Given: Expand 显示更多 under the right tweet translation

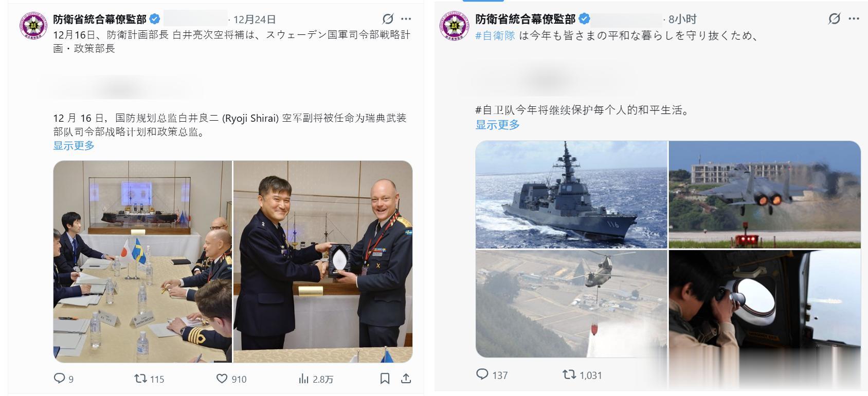Looking at the screenshot, I should click(497, 124).
